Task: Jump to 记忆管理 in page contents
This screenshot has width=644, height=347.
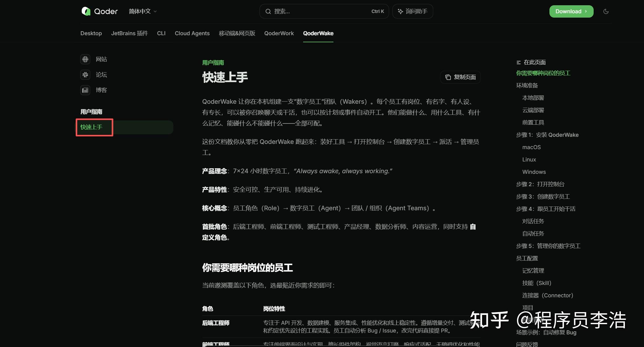Action: [533, 271]
